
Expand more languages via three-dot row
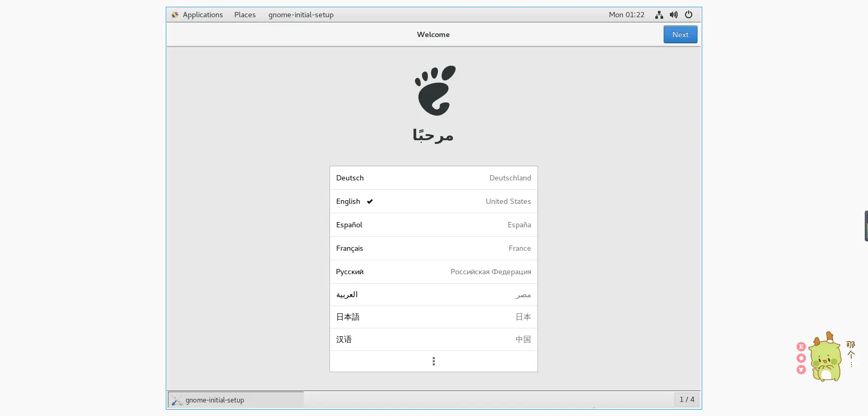coord(434,361)
